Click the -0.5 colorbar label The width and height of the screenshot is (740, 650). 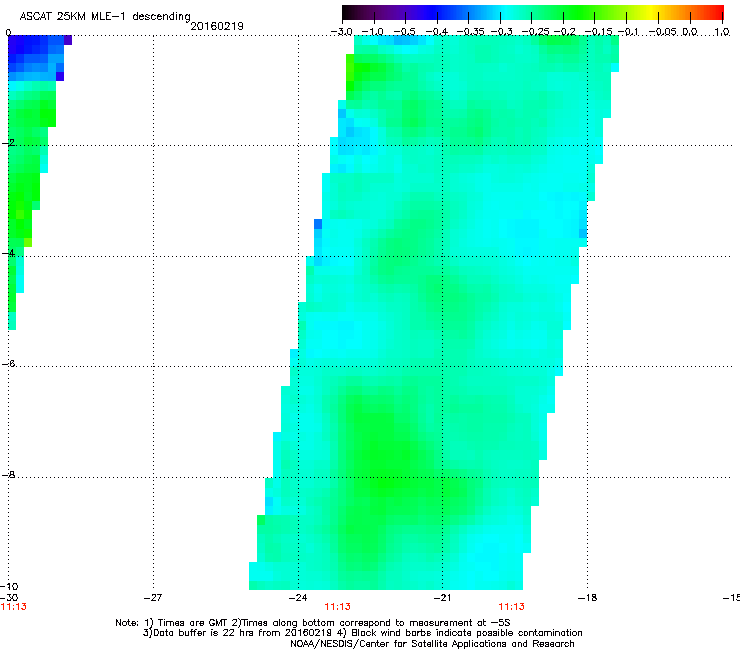tap(404, 32)
